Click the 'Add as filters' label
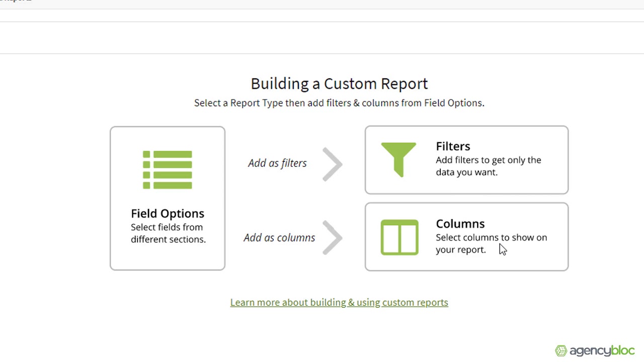644x362 pixels. click(x=277, y=163)
